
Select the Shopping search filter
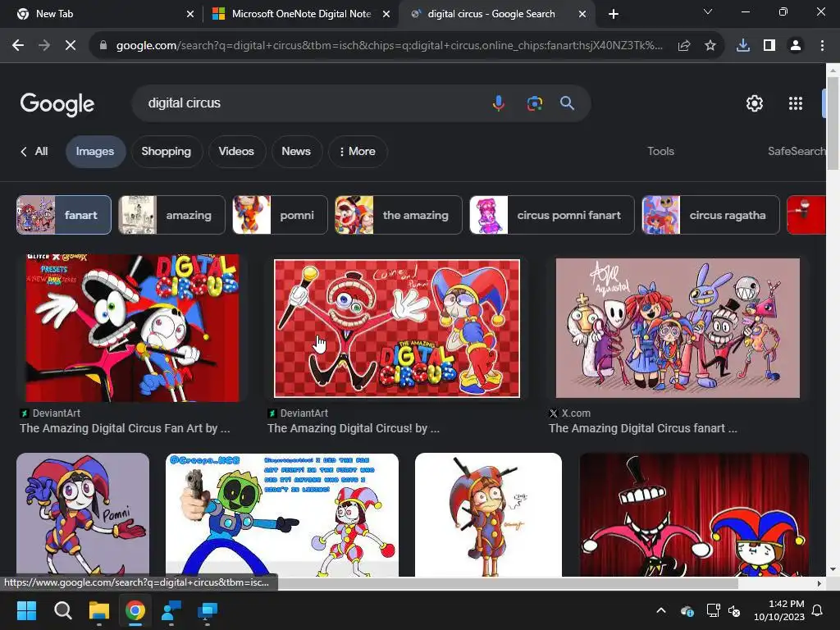[166, 152]
